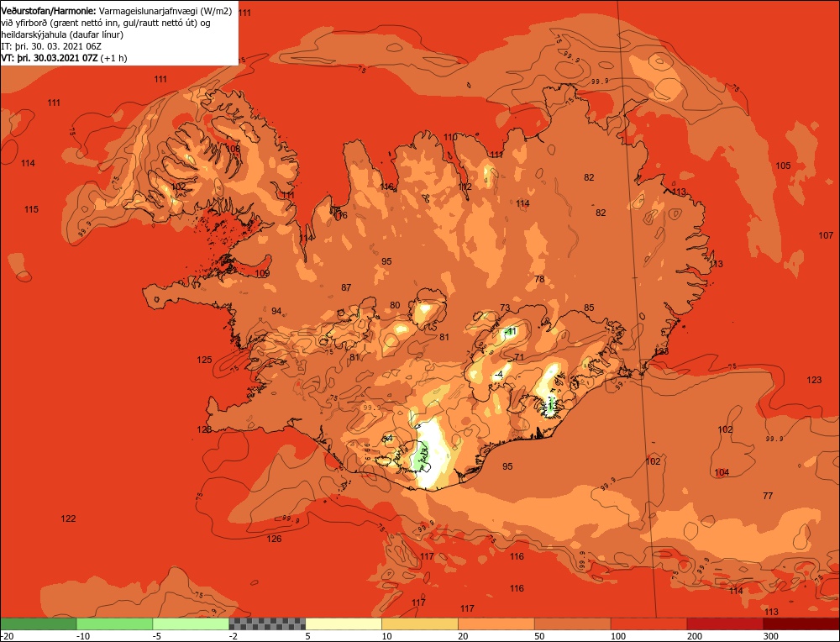Click the map value '122' in the southwest ocean
Image resolution: width=840 pixels, height=642 pixels.
68,518
